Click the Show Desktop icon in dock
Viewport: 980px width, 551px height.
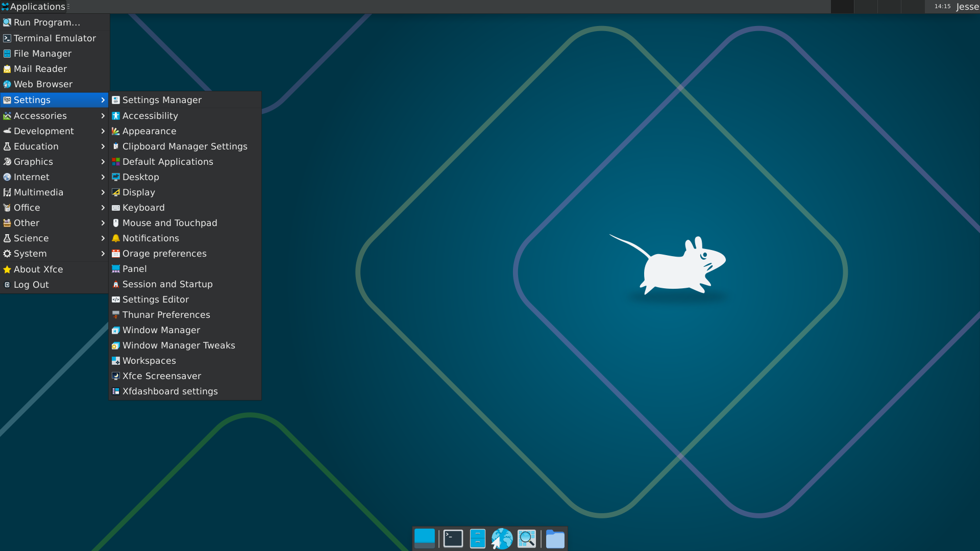[424, 538]
